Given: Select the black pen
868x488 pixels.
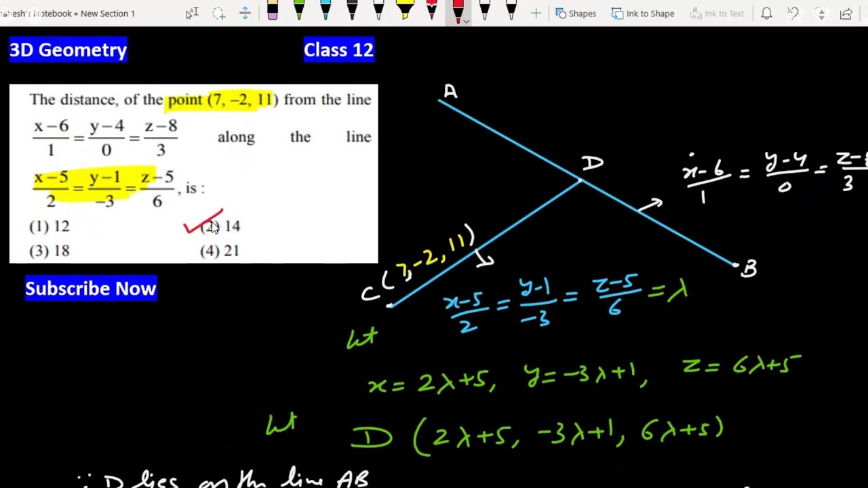Looking at the screenshot, I should (352, 11).
